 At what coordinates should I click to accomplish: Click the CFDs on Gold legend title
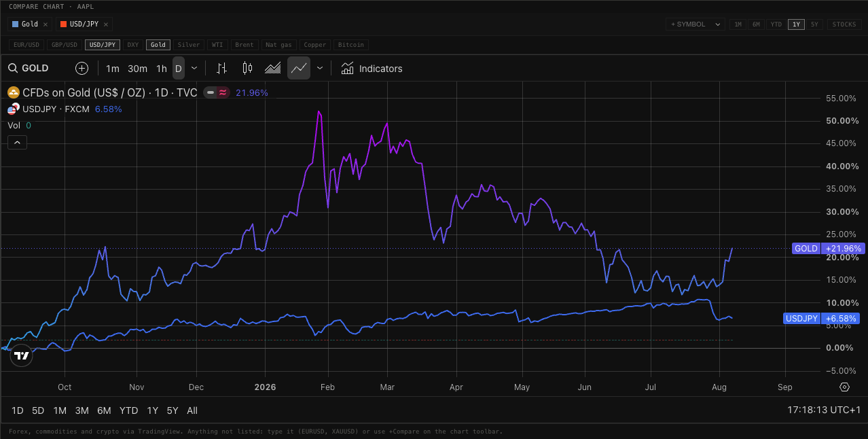(x=110, y=92)
